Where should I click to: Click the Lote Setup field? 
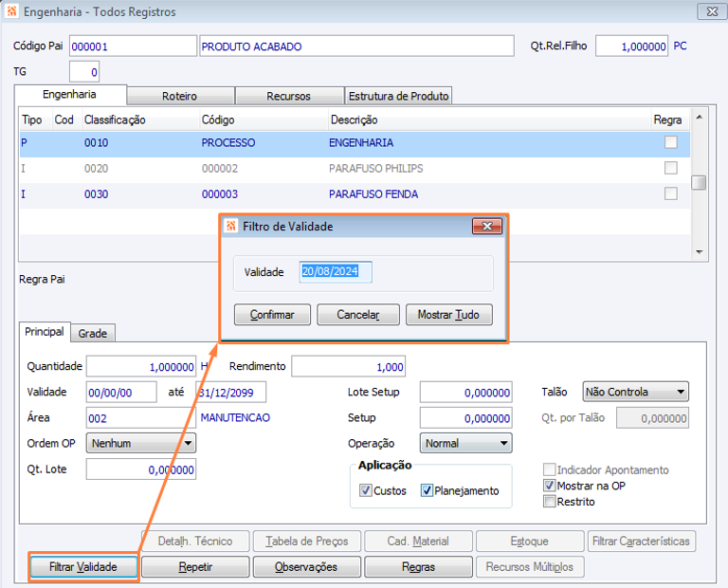click(465, 392)
